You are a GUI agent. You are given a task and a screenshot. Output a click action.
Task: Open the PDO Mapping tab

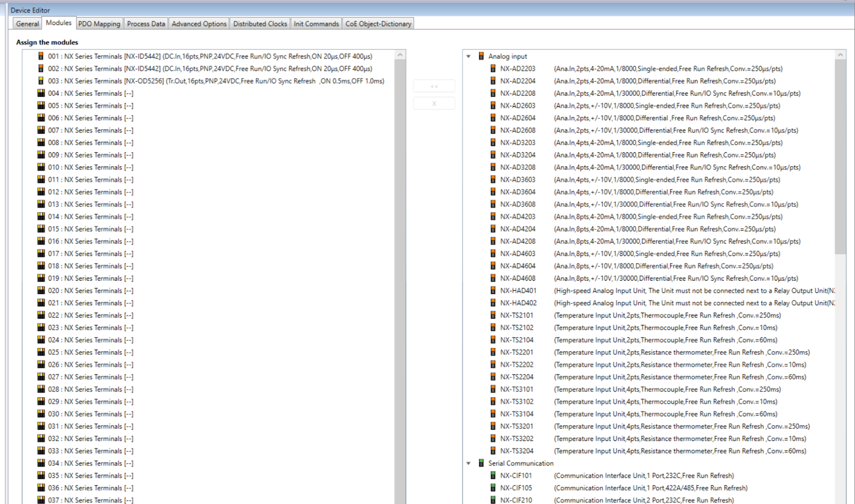(x=99, y=24)
